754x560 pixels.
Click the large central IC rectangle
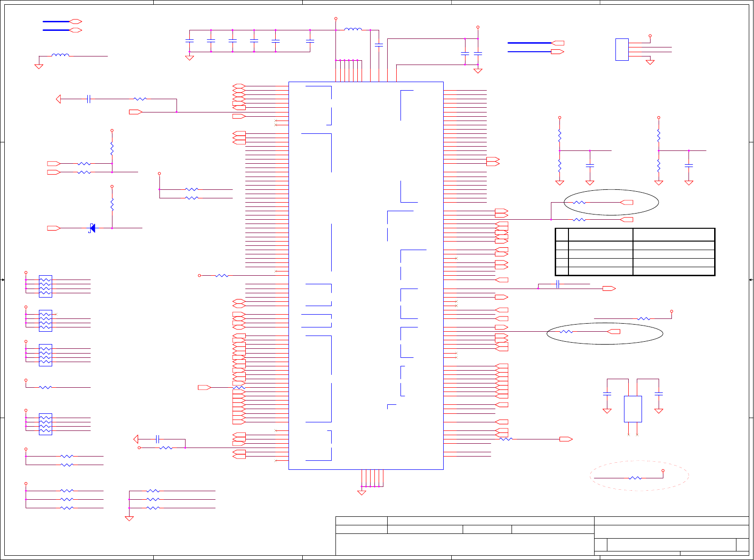click(366, 276)
